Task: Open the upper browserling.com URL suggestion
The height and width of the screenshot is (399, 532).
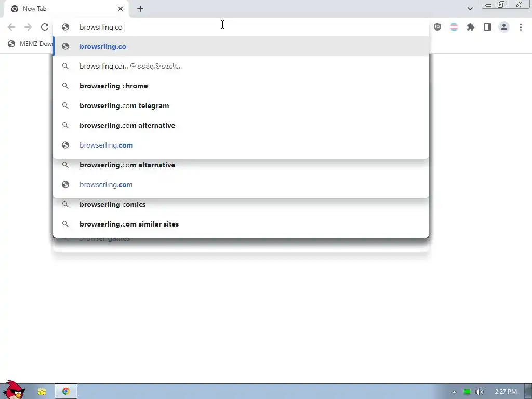Action: click(x=241, y=145)
